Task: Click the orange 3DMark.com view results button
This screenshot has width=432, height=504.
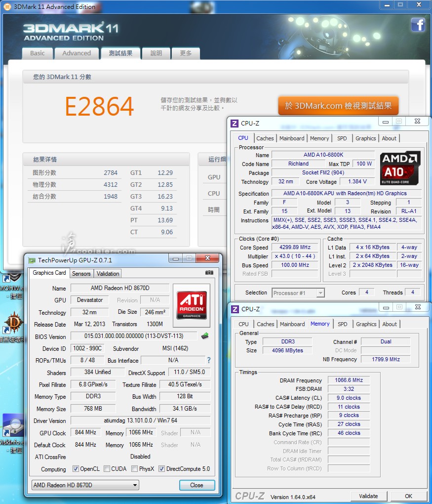Action: [x=338, y=105]
